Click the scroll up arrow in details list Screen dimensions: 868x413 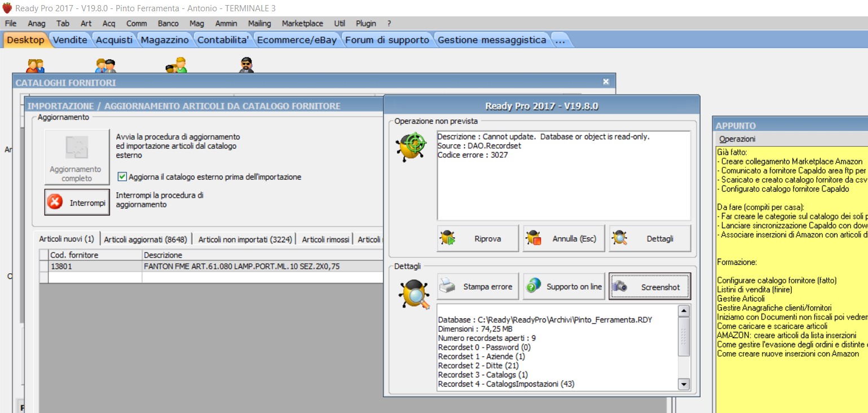684,311
